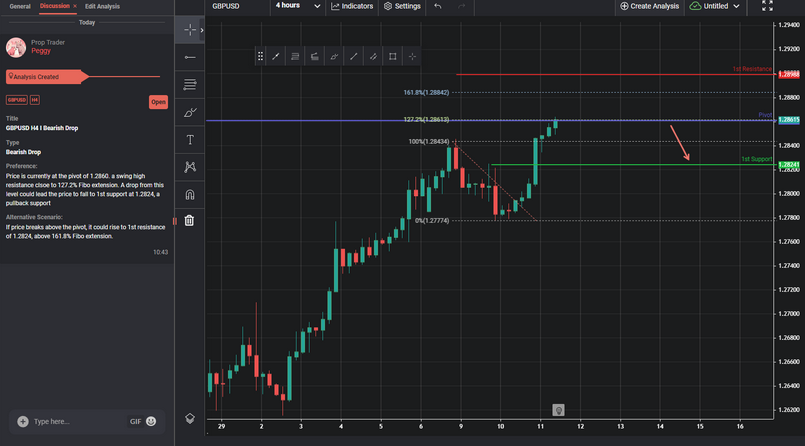Pick the plain line tool in floating toolbar

point(354,56)
